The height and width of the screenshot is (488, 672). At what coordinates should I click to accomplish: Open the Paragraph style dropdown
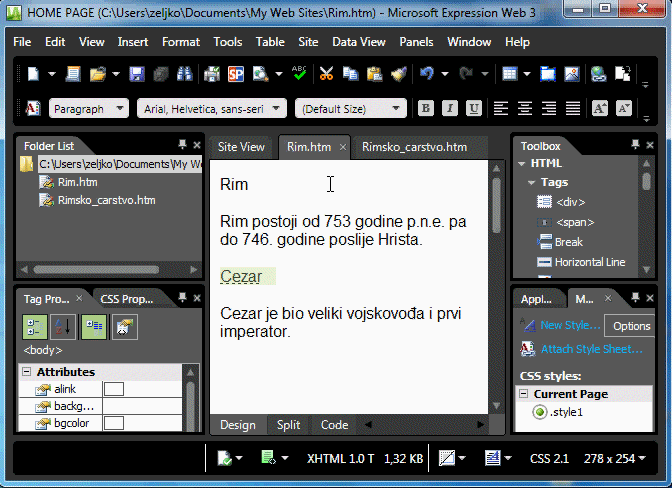tap(88, 108)
